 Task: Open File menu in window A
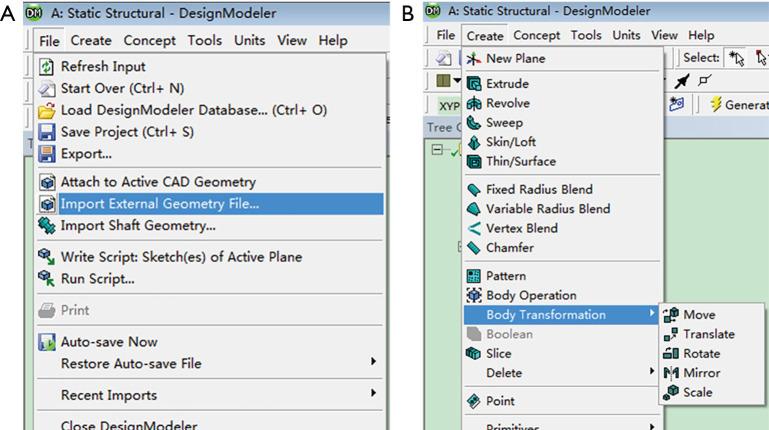coord(49,41)
